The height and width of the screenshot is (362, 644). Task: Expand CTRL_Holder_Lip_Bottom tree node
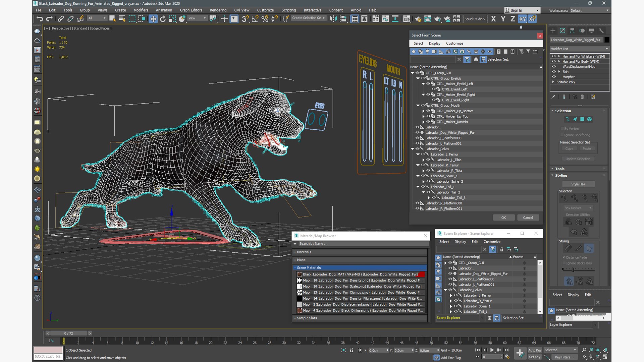click(x=423, y=111)
